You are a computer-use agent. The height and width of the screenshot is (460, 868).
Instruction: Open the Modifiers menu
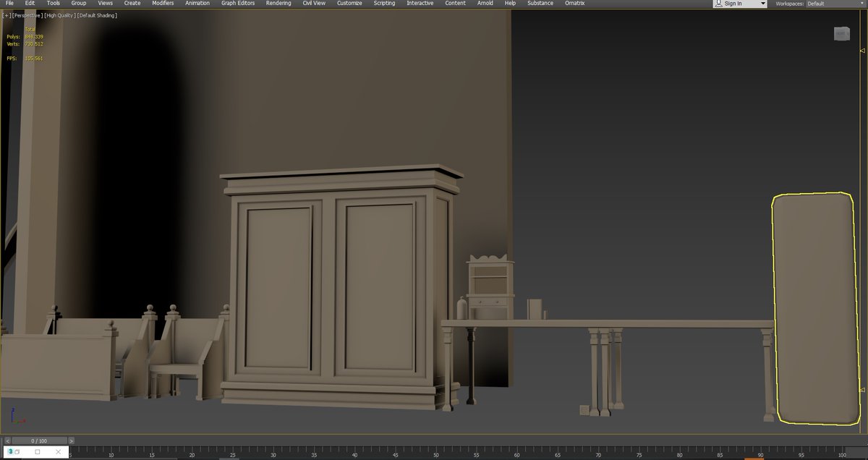tap(163, 3)
